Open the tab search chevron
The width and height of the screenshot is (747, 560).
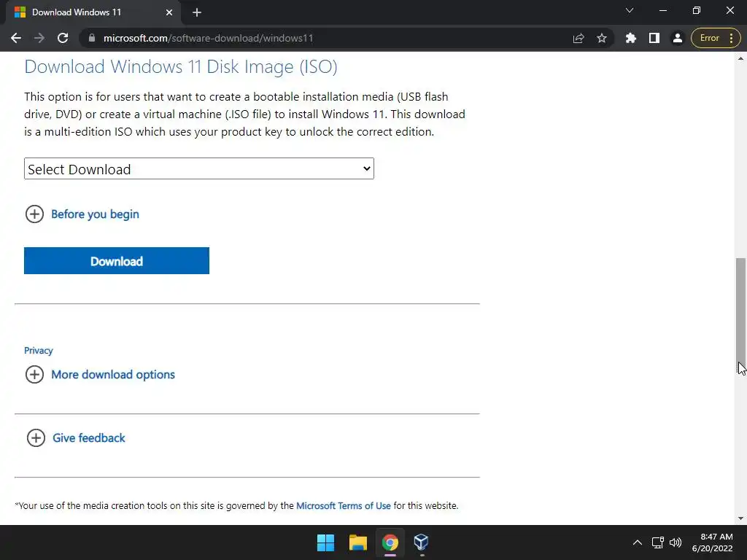pyautogui.click(x=630, y=10)
